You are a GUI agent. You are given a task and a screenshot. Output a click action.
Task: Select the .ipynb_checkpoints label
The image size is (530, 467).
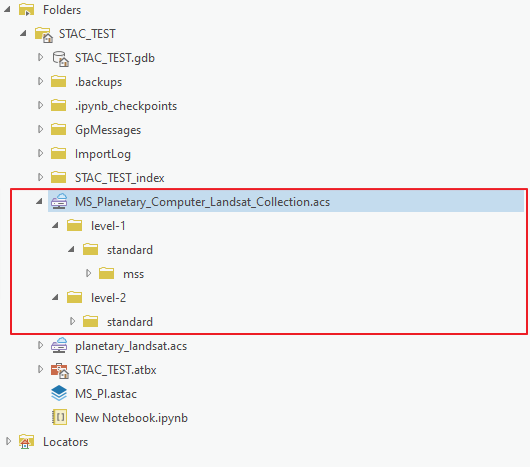[126, 106]
